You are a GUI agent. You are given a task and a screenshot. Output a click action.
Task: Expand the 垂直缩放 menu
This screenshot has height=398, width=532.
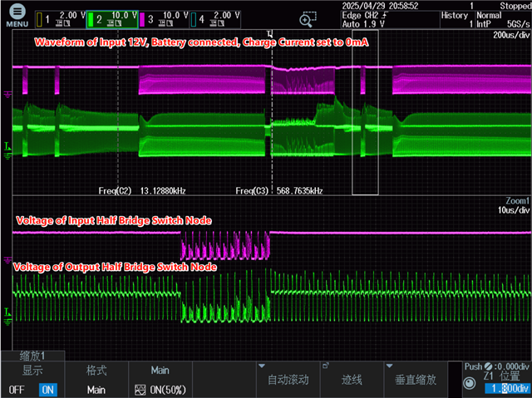pyautogui.click(x=416, y=379)
